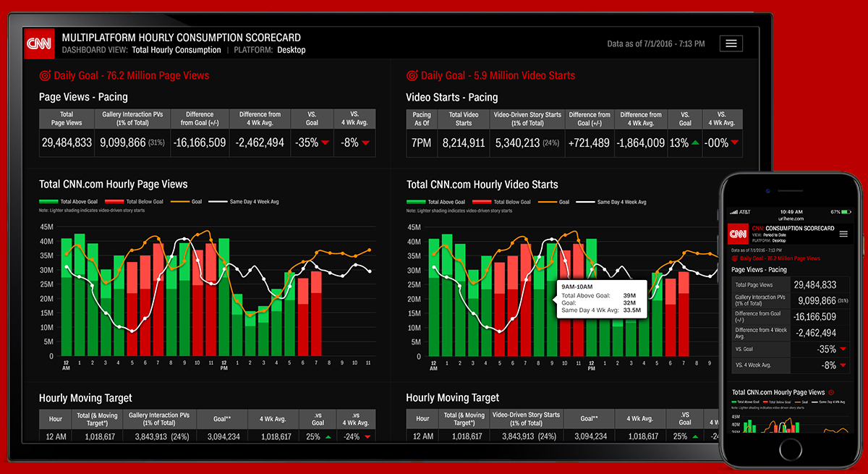The width and height of the screenshot is (868, 474).
Task: Select the 7PM Pacing As Of cell
Action: (x=421, y=143)
